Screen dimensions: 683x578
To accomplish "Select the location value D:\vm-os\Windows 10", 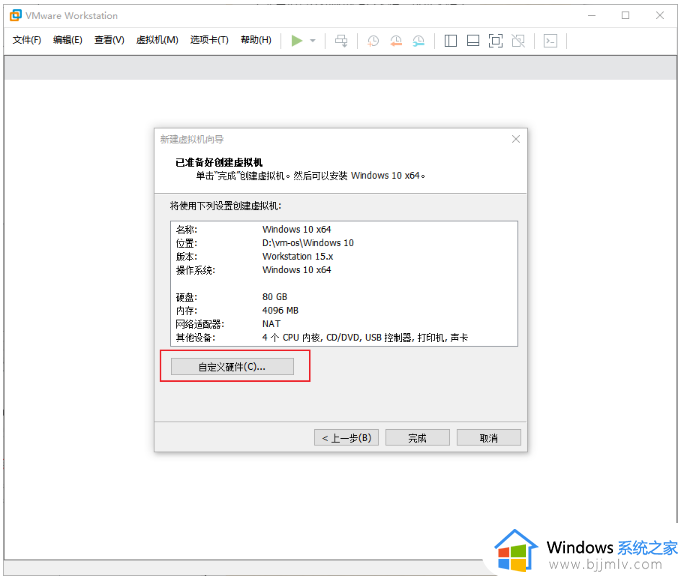I will click(x=308, y=243).
